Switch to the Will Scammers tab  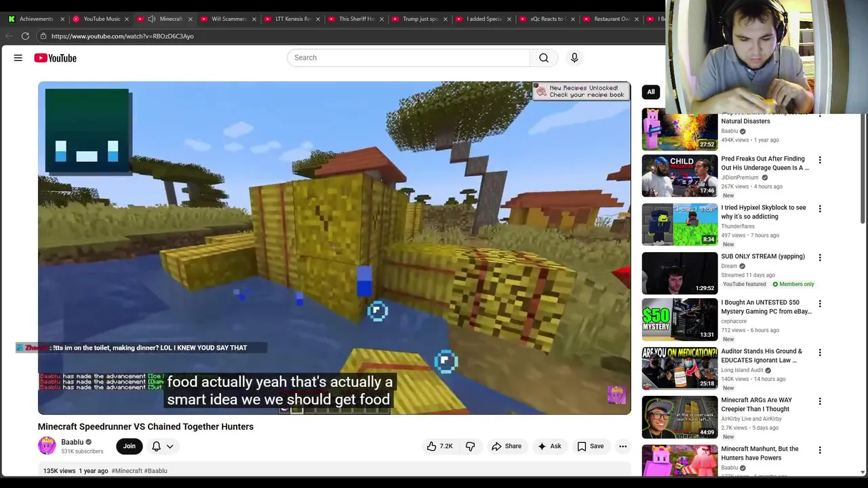[229, 19]
